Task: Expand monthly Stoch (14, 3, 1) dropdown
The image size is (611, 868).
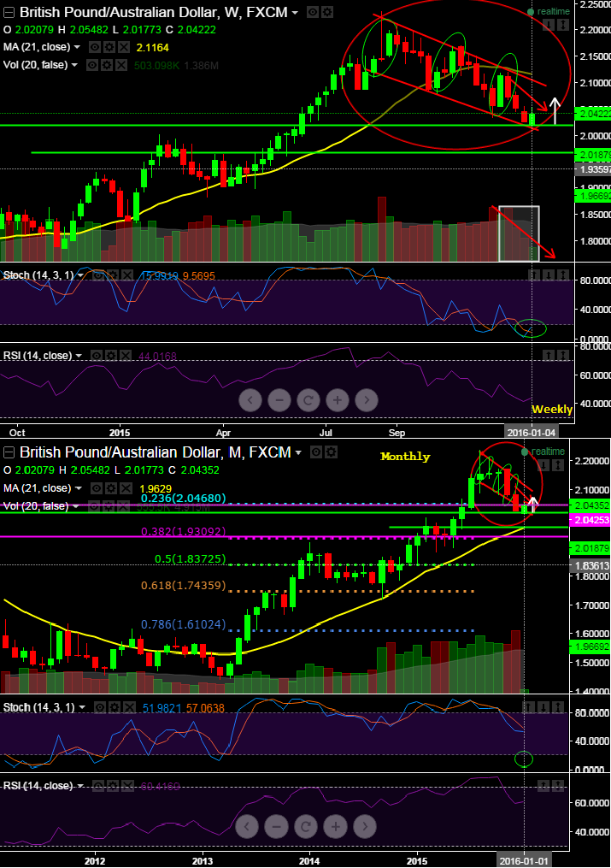Action: (x=82, y=707)
